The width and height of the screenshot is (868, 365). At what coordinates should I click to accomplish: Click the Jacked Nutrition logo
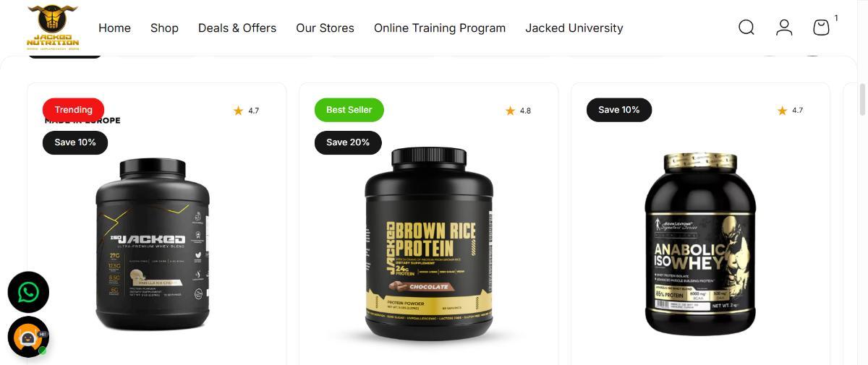53,27
